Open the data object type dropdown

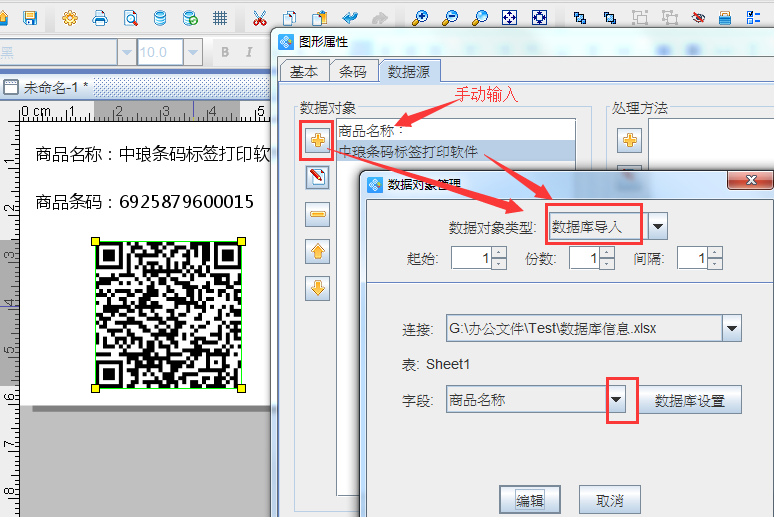657,227
